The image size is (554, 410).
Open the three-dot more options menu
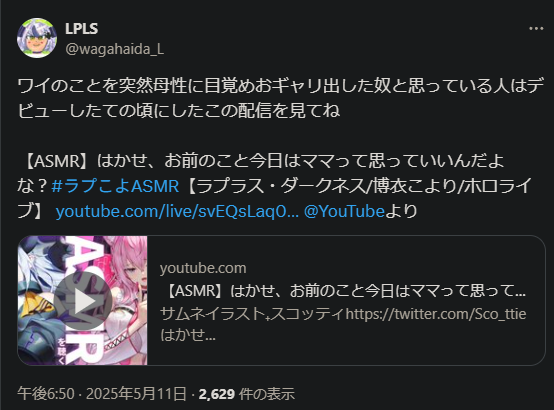tap(536, 29)
